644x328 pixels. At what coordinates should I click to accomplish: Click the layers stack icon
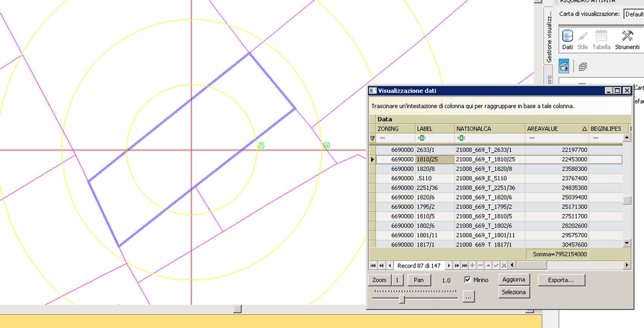click(582, 66)
